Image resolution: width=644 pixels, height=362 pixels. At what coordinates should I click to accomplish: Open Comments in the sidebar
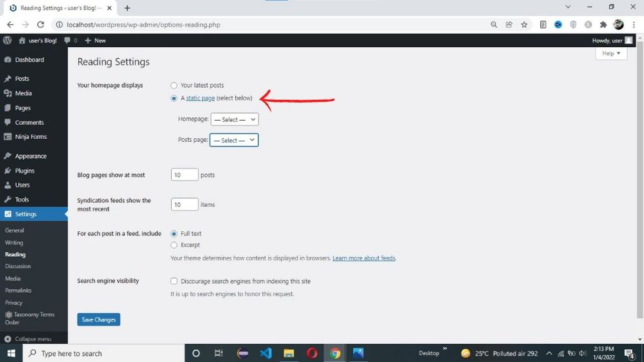tap(29, 123)
